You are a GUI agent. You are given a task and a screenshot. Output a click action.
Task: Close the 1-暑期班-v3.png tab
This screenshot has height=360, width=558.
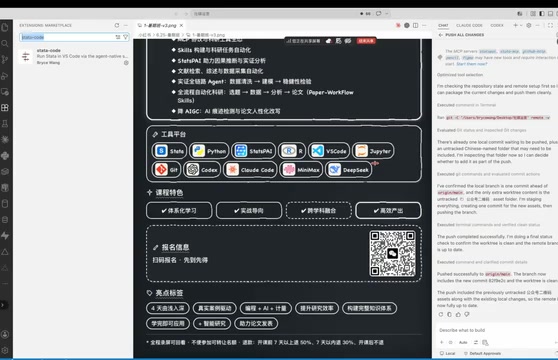pos(181,25)
